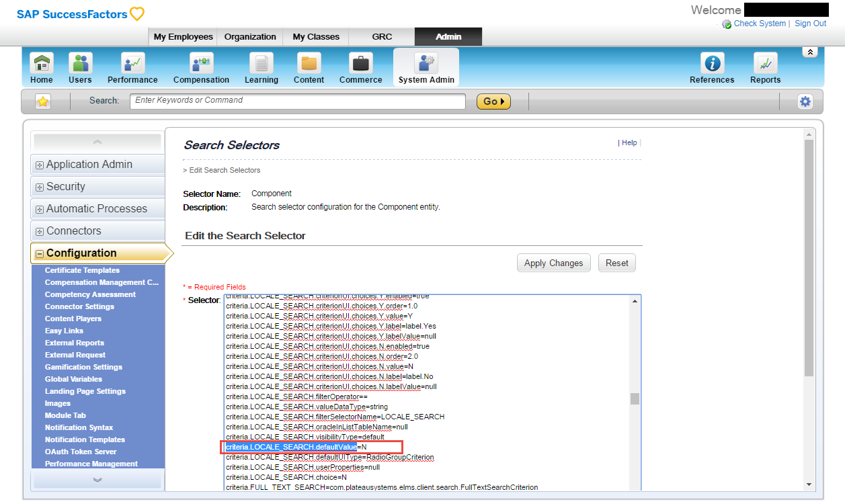
Task: Click the LOCALE_SEARCH.visibilityType=default line
Action: 305,437
